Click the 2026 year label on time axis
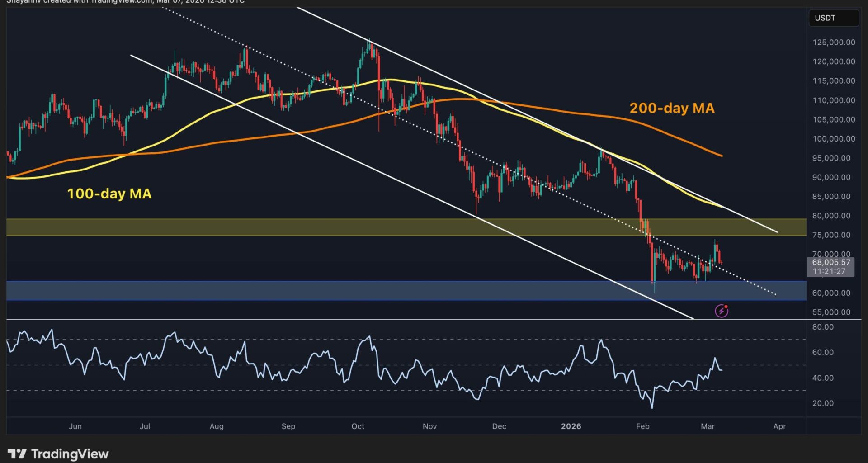 pyautogui.click(x=571, y=426)
